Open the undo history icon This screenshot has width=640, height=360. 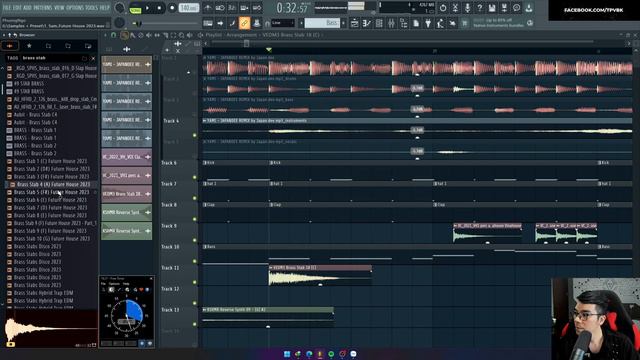(x=443, y=8)
